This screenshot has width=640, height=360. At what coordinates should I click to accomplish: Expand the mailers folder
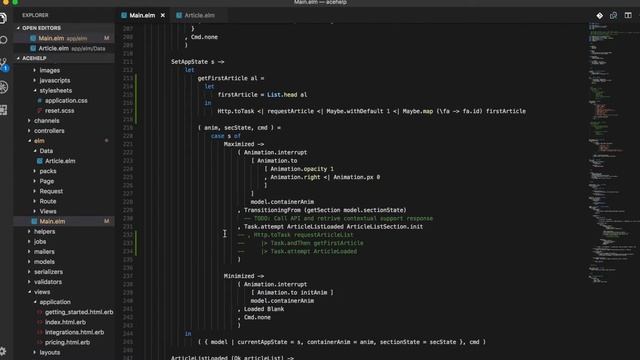(44, 251)
